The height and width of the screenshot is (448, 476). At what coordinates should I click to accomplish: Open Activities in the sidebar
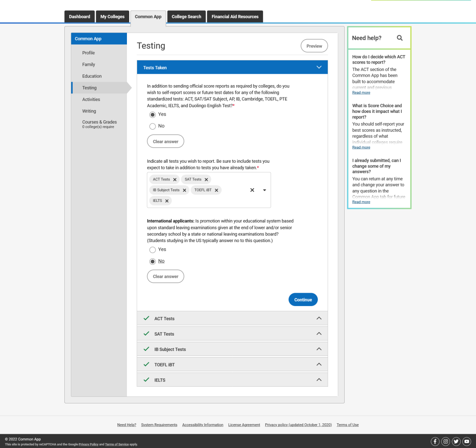pos(91,99)
